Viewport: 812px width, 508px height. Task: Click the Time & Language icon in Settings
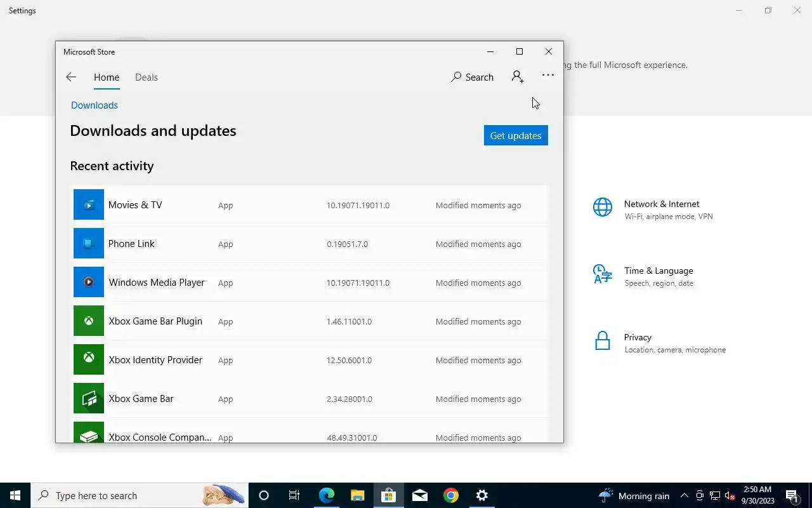pos(603,274)
